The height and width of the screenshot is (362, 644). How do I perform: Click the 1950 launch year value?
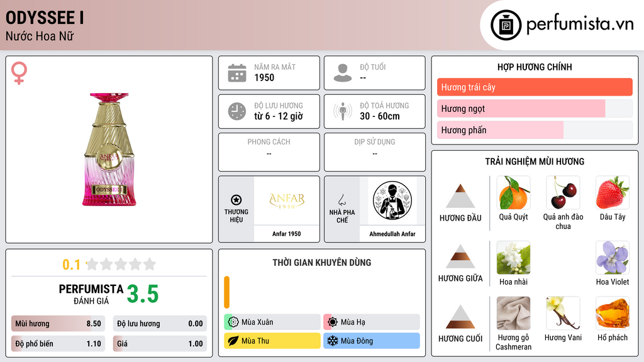coord(264,77)
